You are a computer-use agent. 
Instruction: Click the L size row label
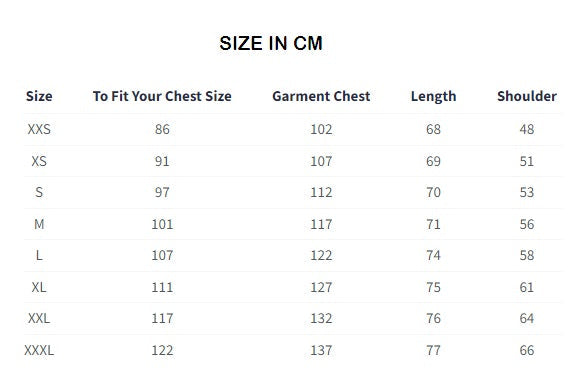point(39,255)
